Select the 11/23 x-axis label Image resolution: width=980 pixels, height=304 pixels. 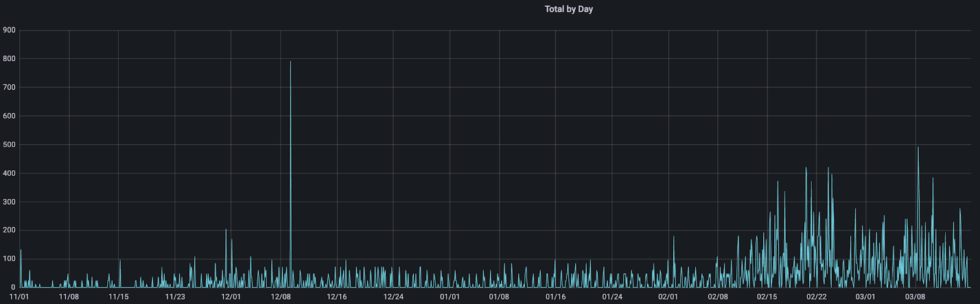coord(175,297)
